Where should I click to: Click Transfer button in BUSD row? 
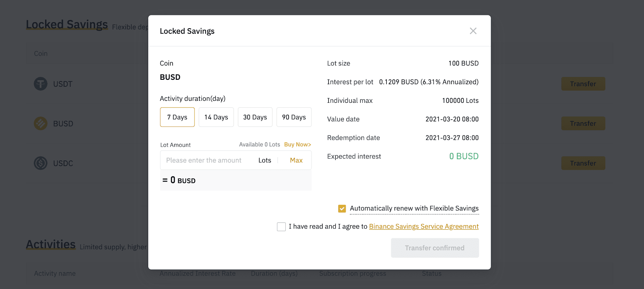click(583, 123)
